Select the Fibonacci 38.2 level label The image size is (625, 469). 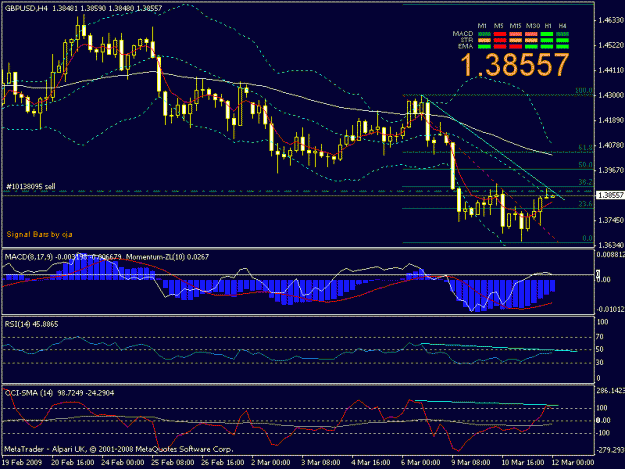(x=586, y=182)
